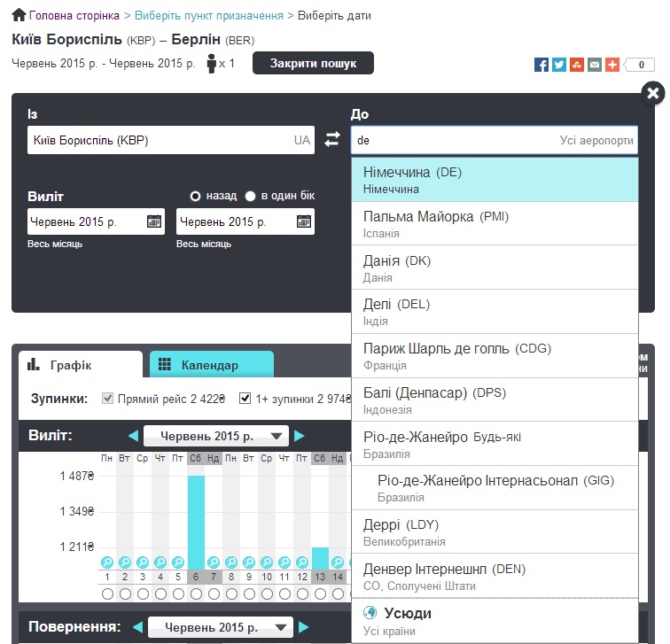Click the swap origin and destination arrows icon
The image size is (670, 644).
pyautogui.click(x=332, y=140)
